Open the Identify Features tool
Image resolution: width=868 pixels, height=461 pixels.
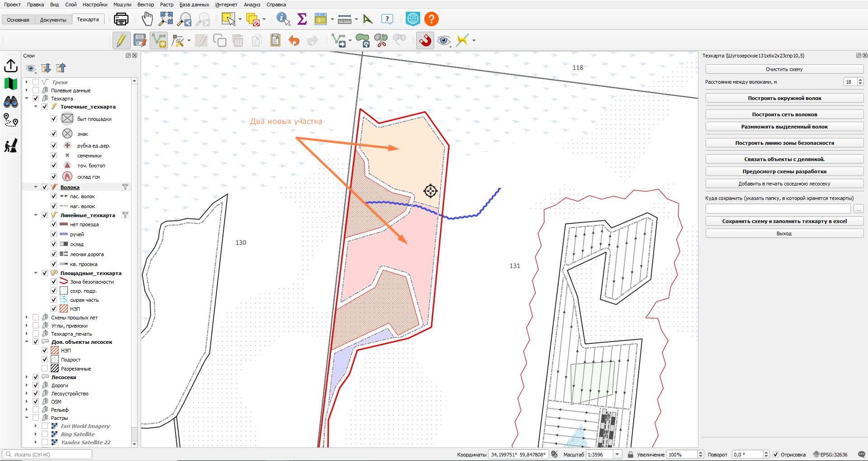pyautogui.click(x=283, y=19)
